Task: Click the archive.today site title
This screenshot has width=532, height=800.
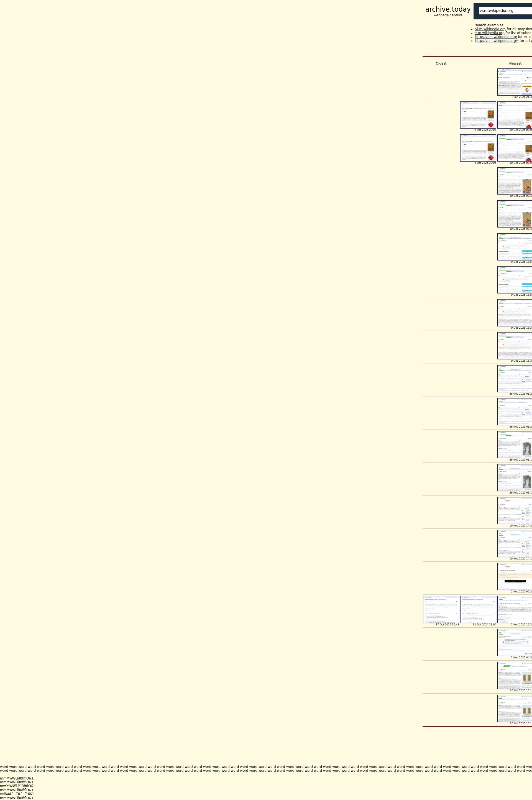Action: [x=447, y=9]
